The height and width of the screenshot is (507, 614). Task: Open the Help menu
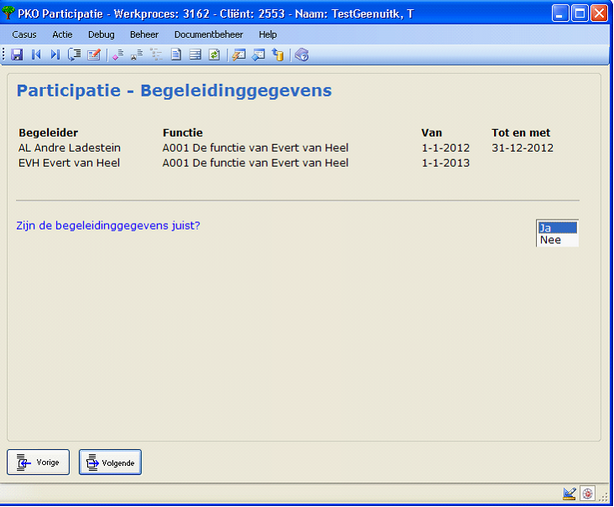[267, 35]
